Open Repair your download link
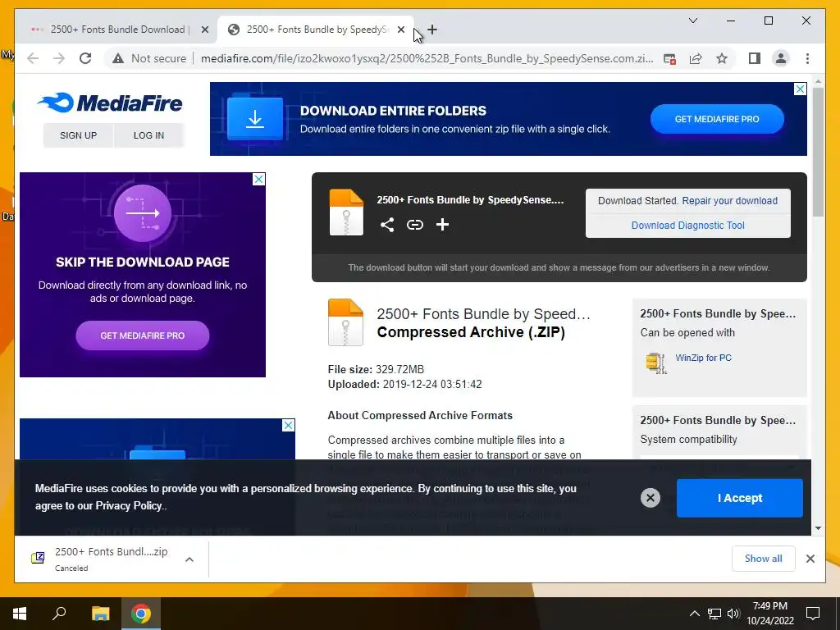The image size is (840, 630). (x=729, y=201)
